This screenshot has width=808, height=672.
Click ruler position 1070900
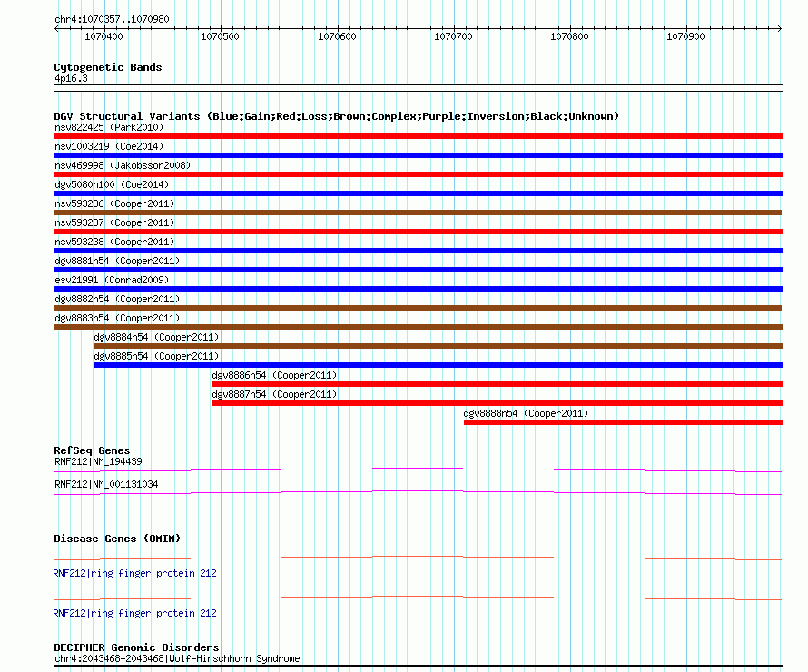685,36
